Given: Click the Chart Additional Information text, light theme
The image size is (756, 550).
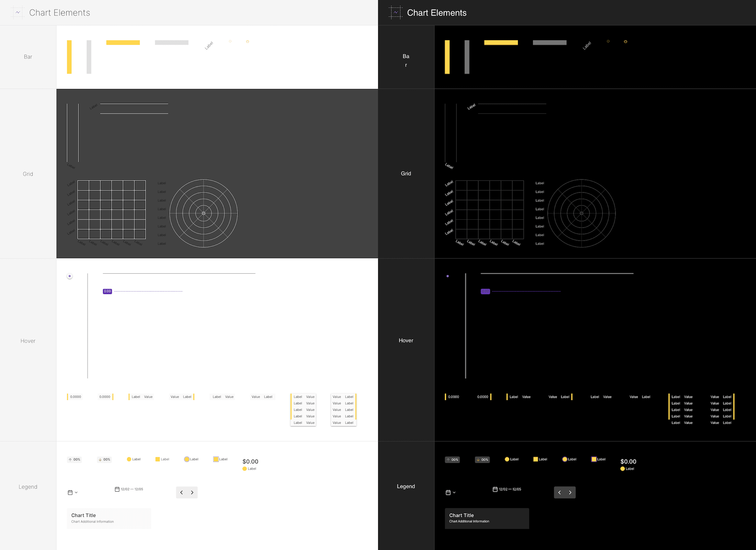Looking at the screenshot, I should point(92,521).
